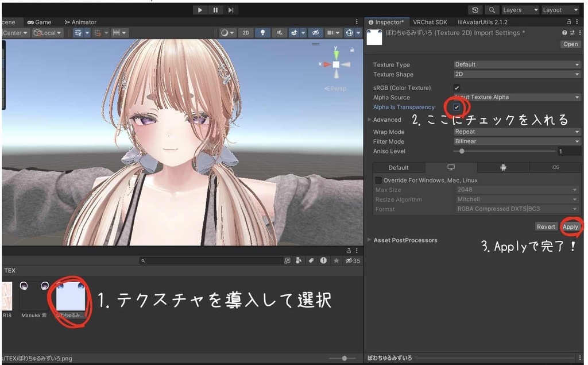Toggle hidden objects visibility eye icon

tap(316, 33)
